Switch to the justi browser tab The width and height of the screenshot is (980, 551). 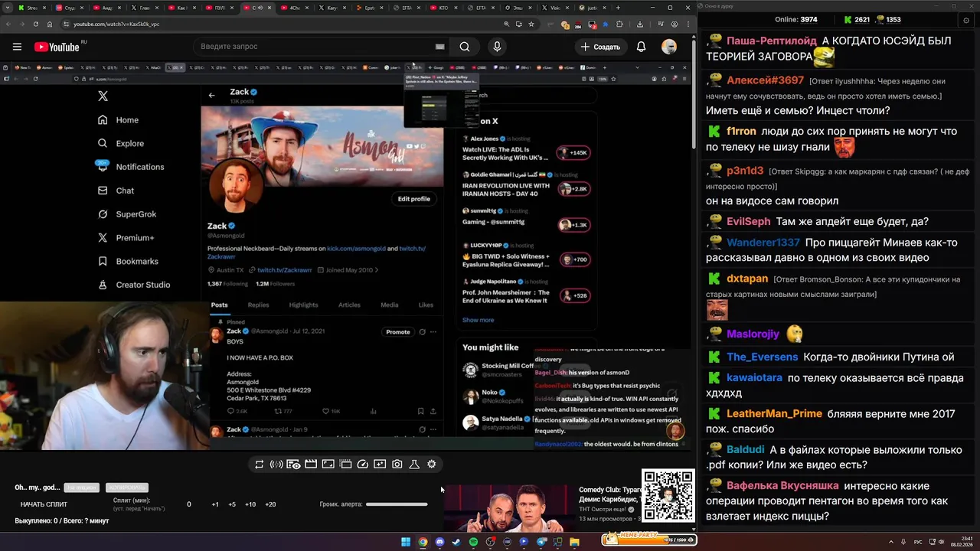(593, 8)
